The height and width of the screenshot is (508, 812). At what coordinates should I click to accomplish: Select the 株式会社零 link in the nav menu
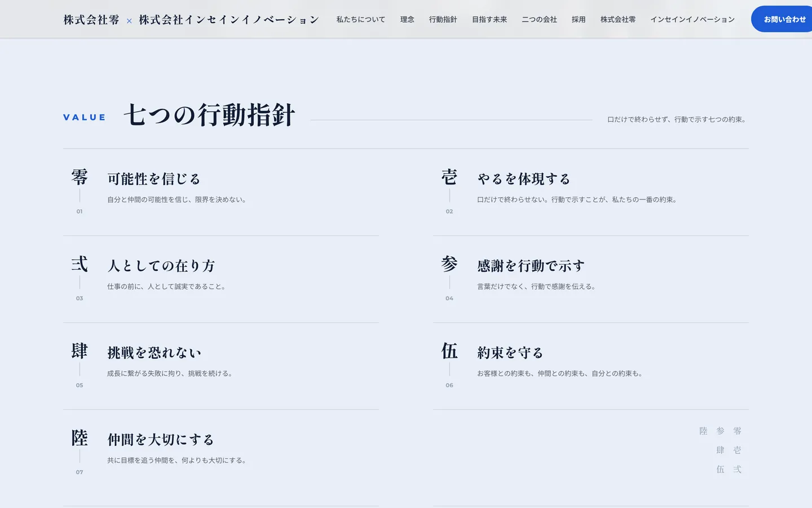point(618,19)
